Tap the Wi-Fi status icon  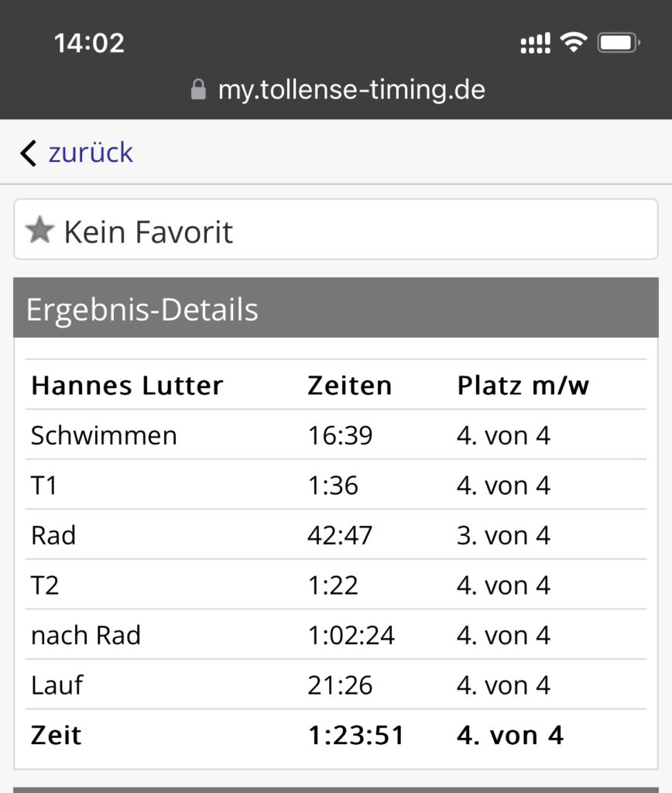574,42
